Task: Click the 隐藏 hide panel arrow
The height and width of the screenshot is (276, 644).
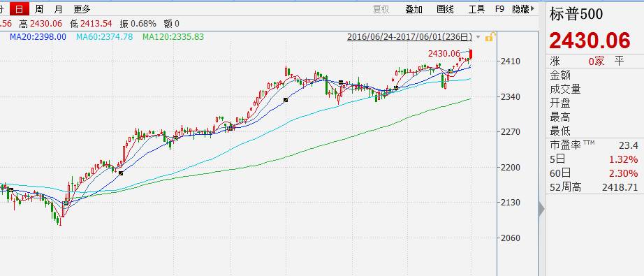Action: point(523,9)
